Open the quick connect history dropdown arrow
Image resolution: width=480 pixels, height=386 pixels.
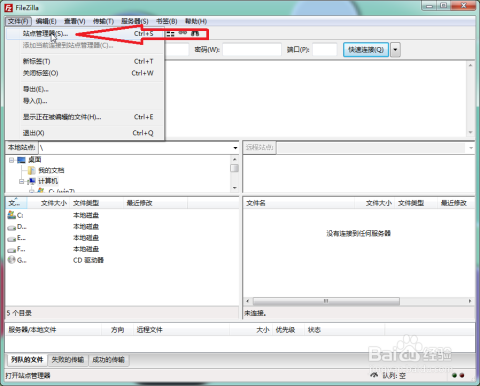tap(395, 50)
